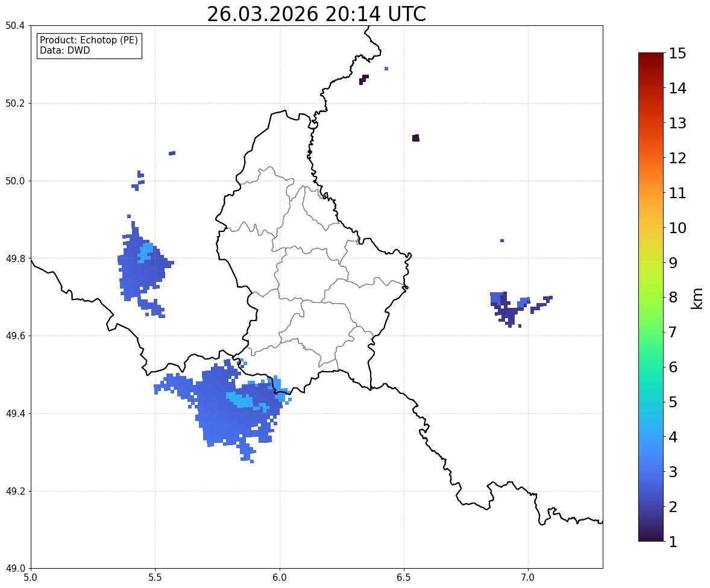710x588 pixels.
Task: Click the colorbar tick label 15
Action: [677, 54]
